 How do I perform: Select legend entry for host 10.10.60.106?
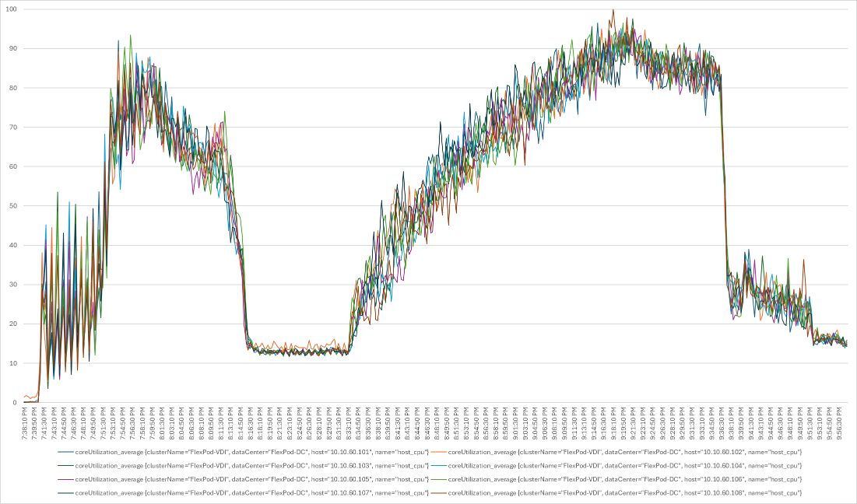click(x=616, y=479)
